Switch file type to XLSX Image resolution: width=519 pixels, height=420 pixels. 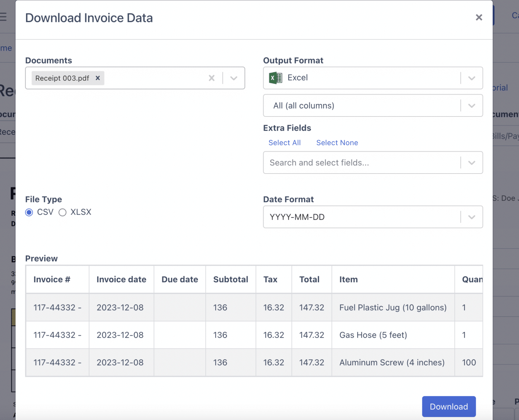pos(63,212)
